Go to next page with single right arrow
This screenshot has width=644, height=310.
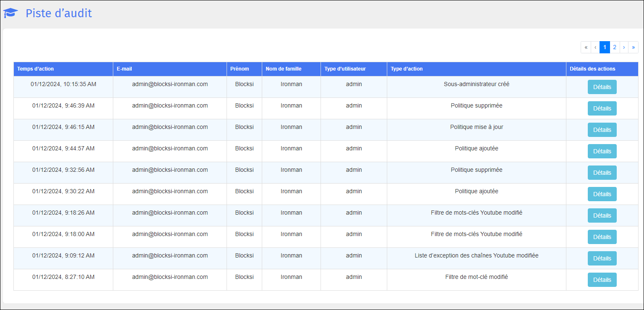tap(624, 47)
